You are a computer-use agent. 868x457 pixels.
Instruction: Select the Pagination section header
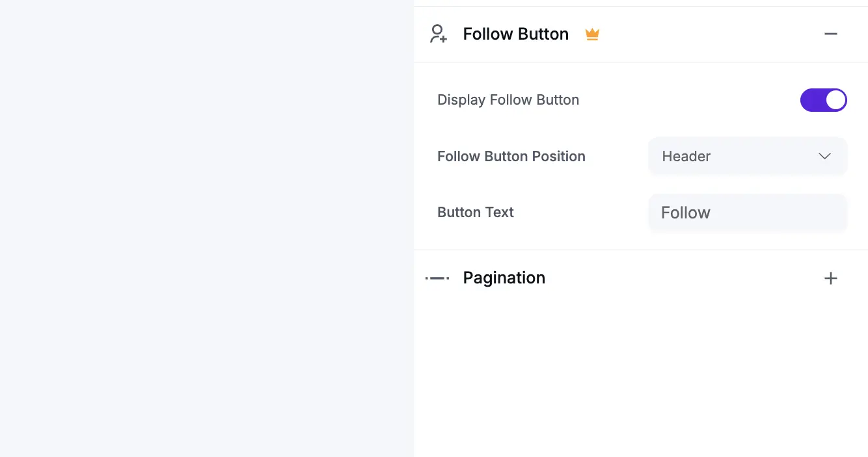pyautogui.click(x=504, y=278)
